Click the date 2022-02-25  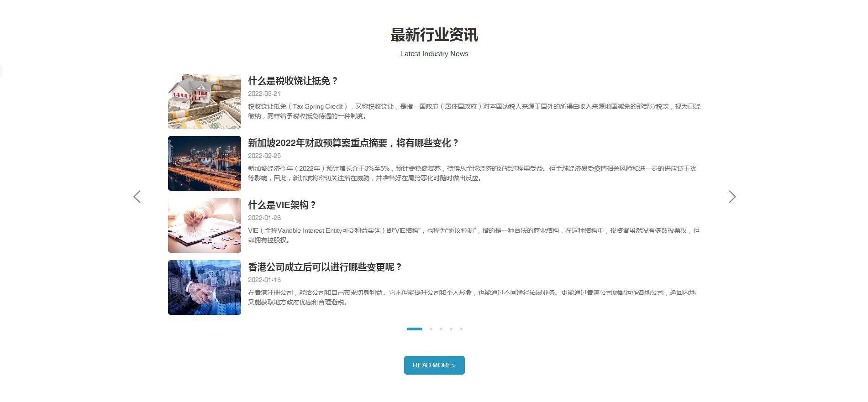point(264,156)
